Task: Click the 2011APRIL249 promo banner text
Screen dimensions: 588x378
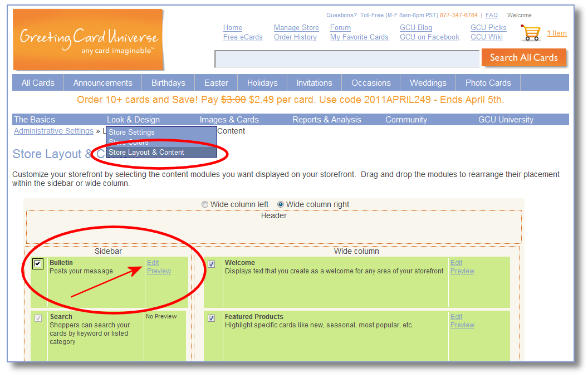Action: [x=397, y=100]
